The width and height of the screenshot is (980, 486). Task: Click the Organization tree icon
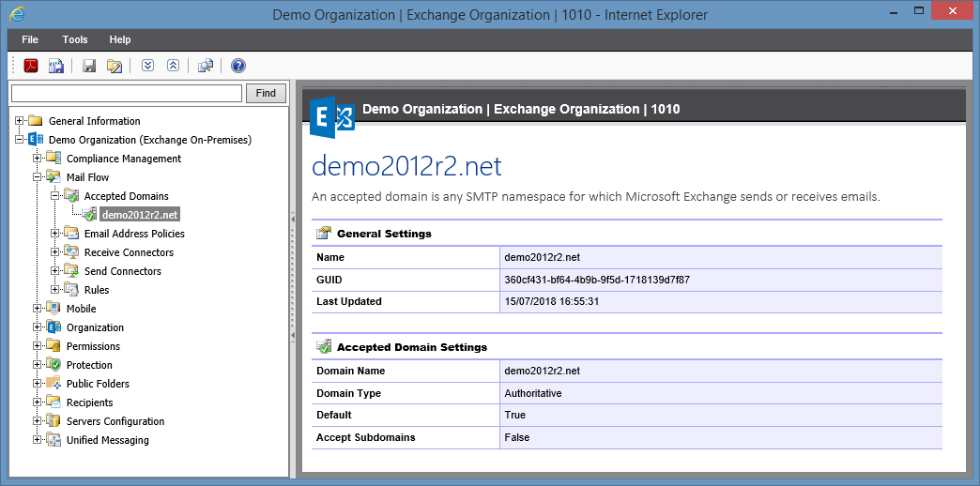[x=54, y=327]
